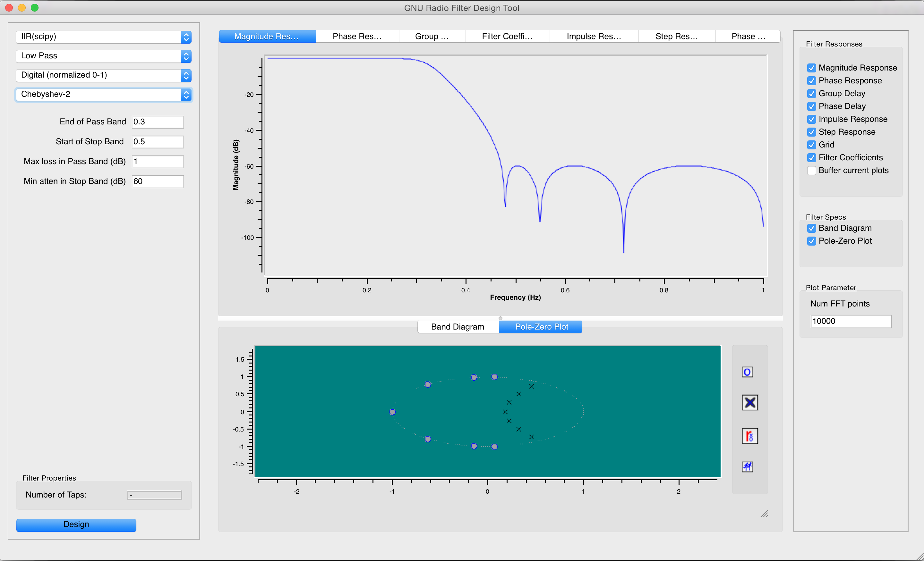924x561 pixels.
Task: Click the red 'r' remove pole-zero icon
Action: (749, 436)
